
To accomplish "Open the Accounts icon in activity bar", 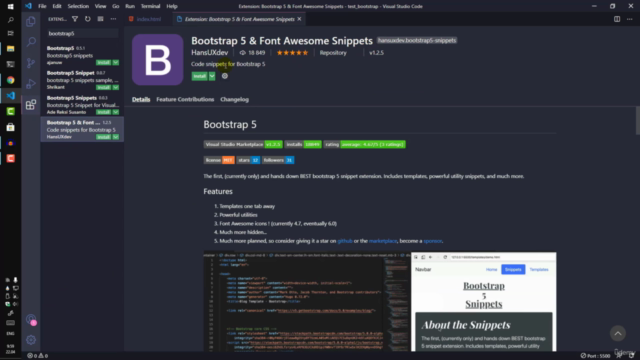I will point(31,320).
